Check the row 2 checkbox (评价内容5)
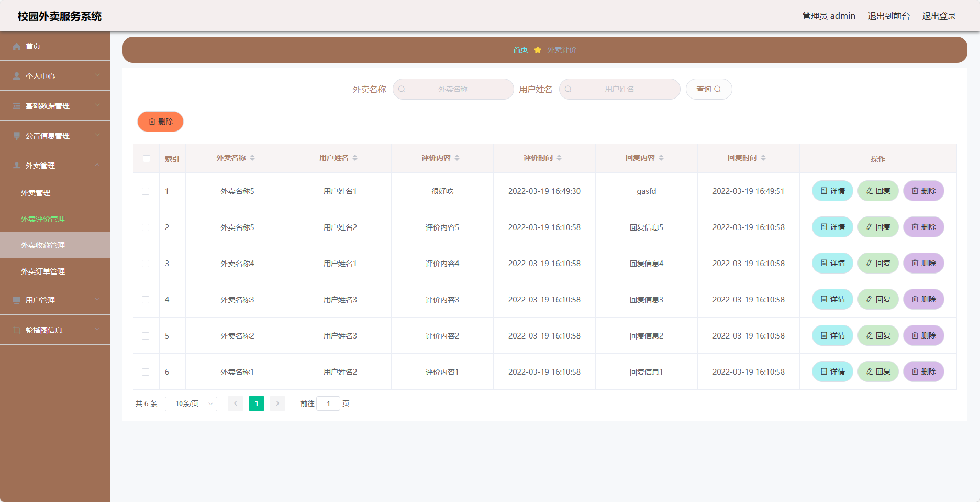Viewport: 980px width, 502px height. [x=146, y=227]
